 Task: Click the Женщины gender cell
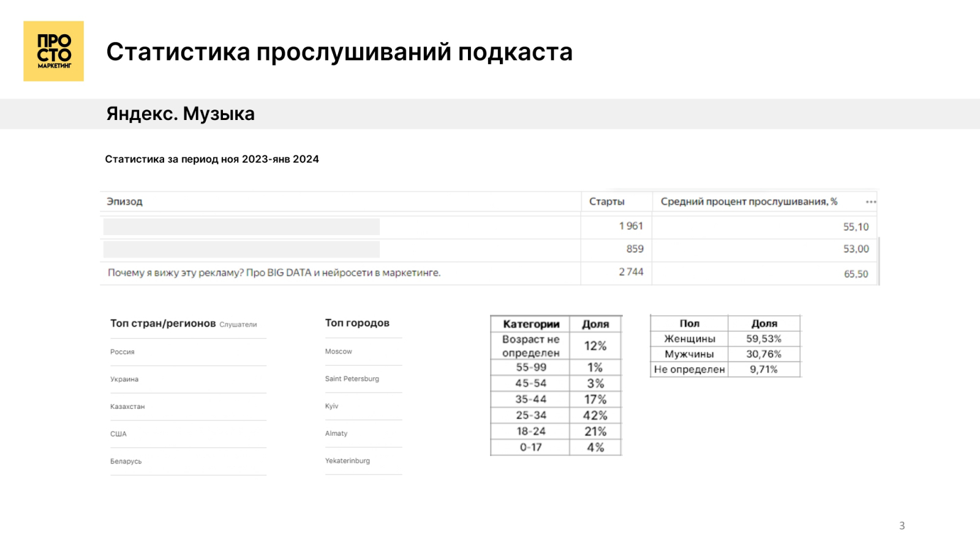(690, 339)
